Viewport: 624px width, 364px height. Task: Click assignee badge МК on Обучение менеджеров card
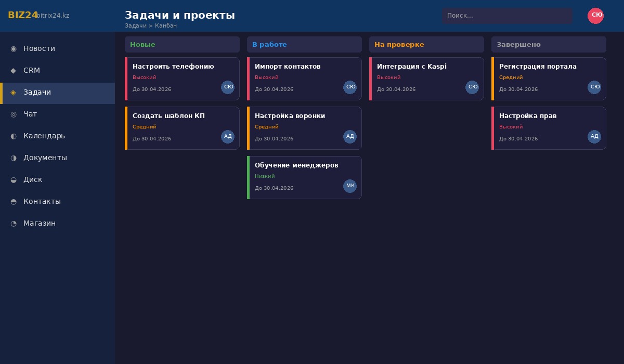coord(350,186)
